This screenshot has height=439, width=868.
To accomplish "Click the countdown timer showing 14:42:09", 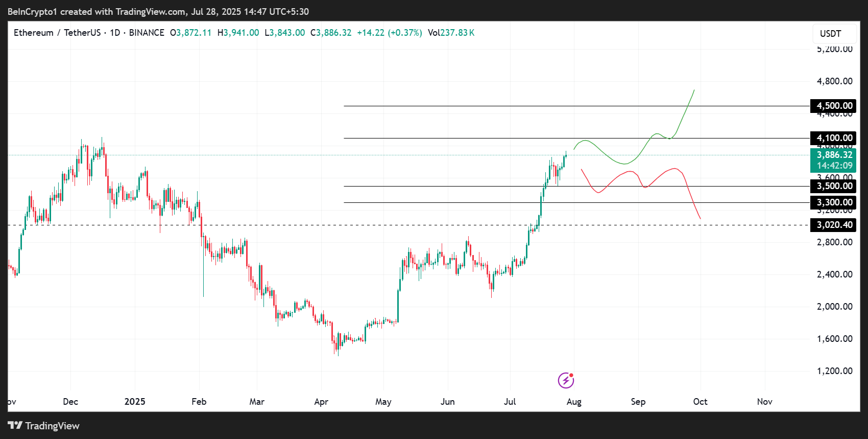I will 834,165.
